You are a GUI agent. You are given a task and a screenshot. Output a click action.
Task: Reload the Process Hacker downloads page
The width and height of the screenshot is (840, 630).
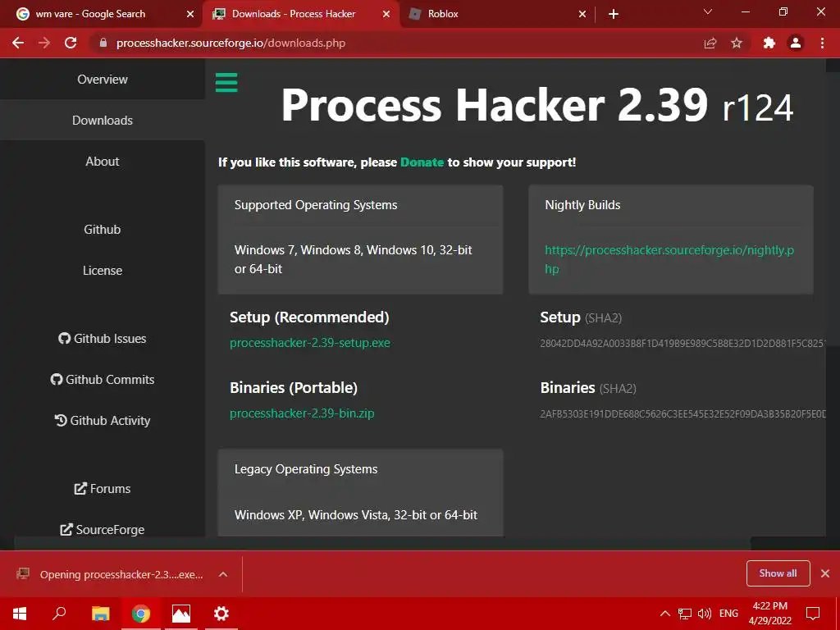(71, 43)
